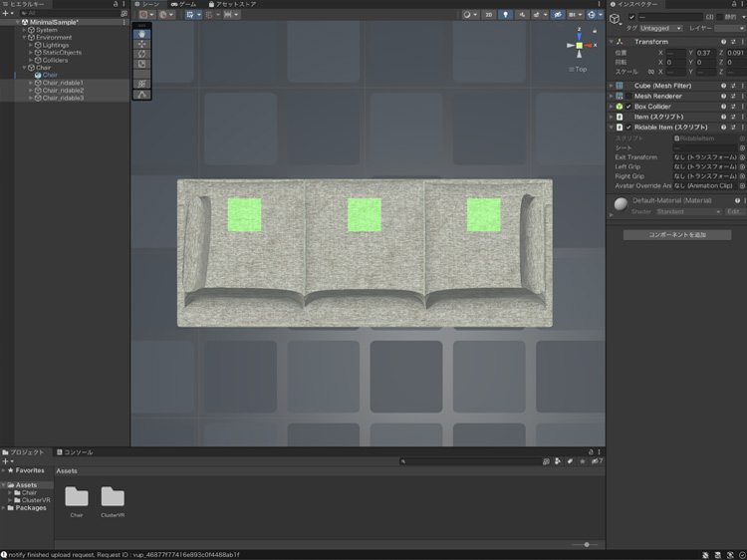The width and height of the screenshot is (747, 560).
Task: Collapse the Transform component foldout
Action: click(612, 42)
